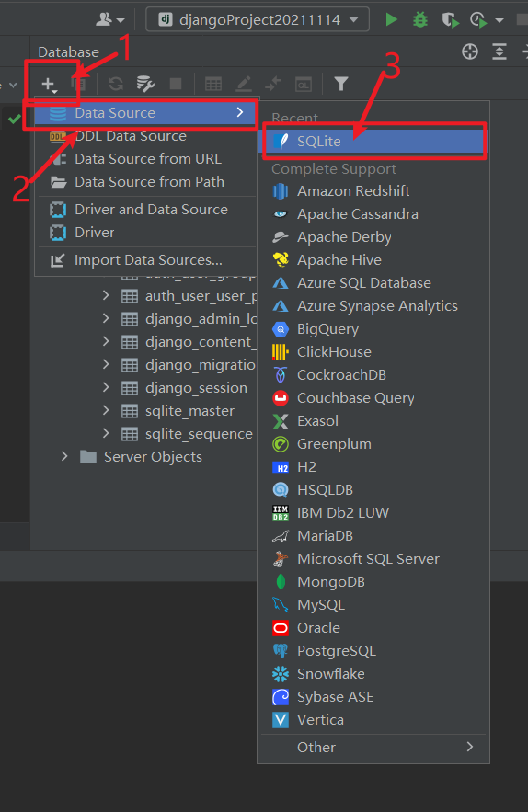The height and width of the screenshot is (812, 528).
Task: Choose MySQL data source
Action: point(373,605)
